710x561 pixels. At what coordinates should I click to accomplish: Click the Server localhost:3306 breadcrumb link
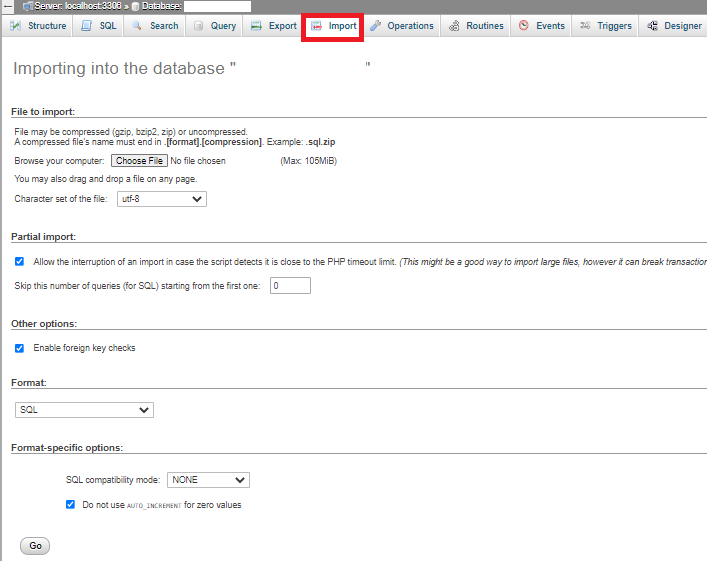coord(76,6)
